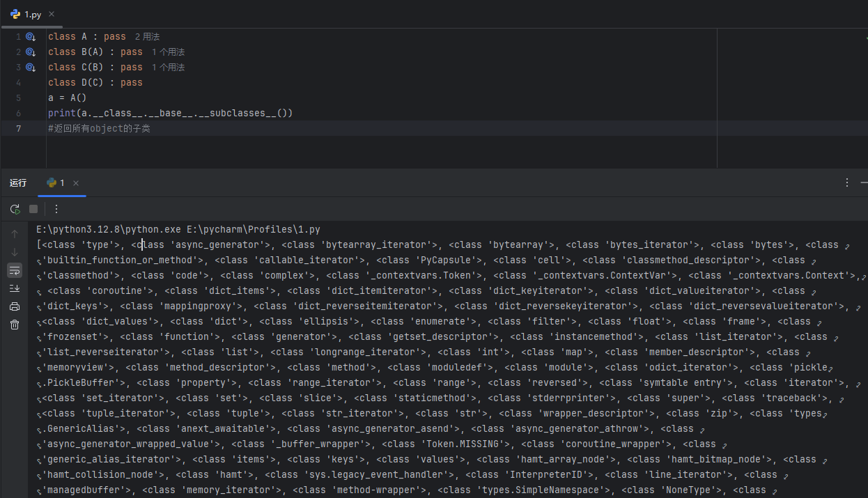Click the up arrow in console sidebar
Viewport: 868px width, 498px height.
point(15,234)
